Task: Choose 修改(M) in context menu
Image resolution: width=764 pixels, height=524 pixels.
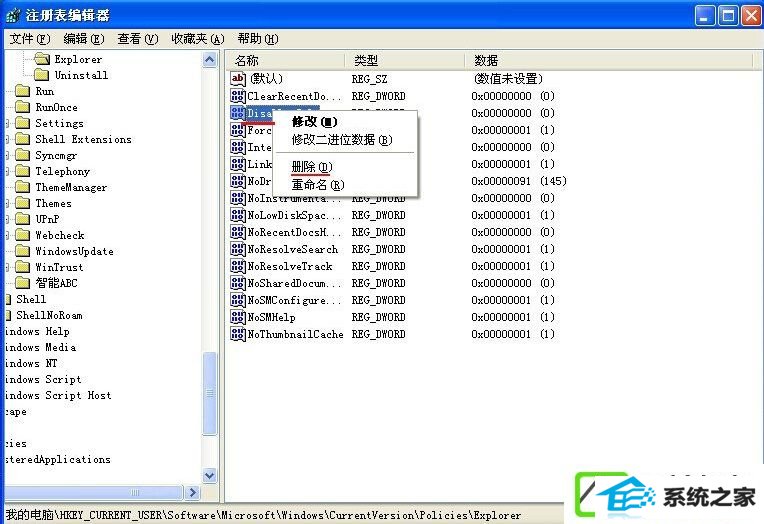Action: (315, 122)
